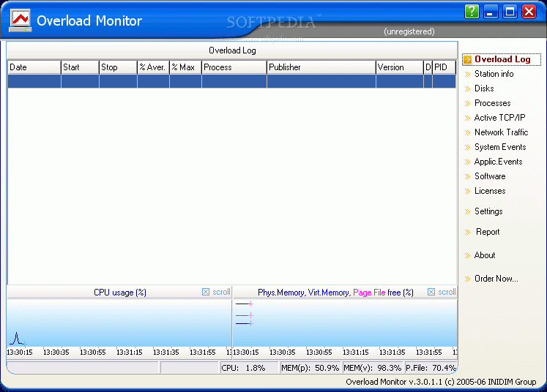Click Order Now... link
The height and width of the screenshot is (392, 547).
(x=496, y=279)
